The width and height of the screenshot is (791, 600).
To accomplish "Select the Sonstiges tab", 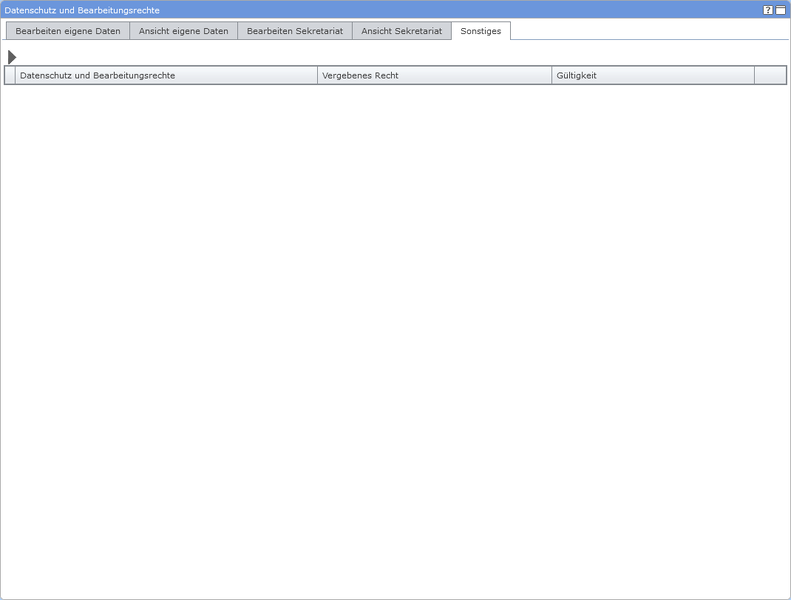I will (481, 31).
